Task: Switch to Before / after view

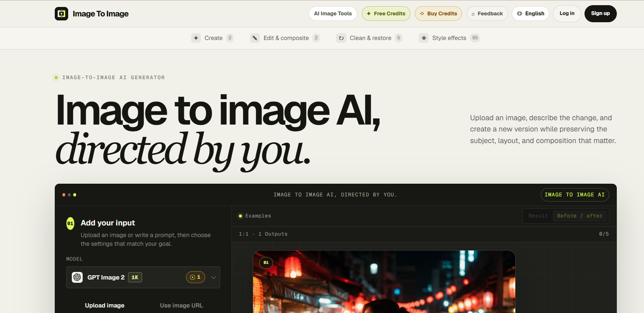Action: pyautogui.click(x=580, y=216)
